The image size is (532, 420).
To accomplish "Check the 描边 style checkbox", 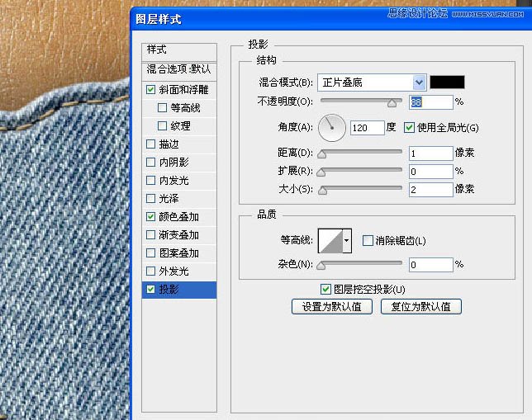I will [150, 144].
